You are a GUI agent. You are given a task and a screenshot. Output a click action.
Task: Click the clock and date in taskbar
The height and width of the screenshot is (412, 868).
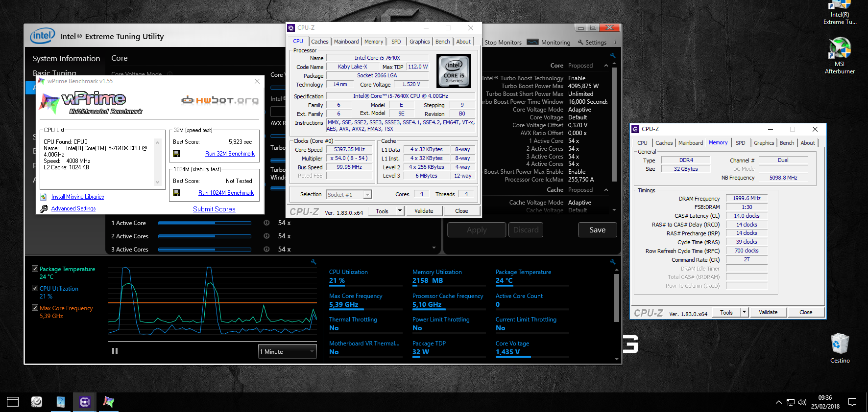tap(825, 402)
